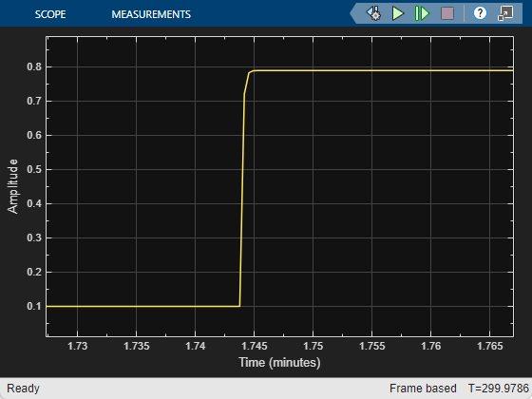This screenshot has height=399, width=532.
Task: Click the Ready status indicator
Action: coord(23,389)
